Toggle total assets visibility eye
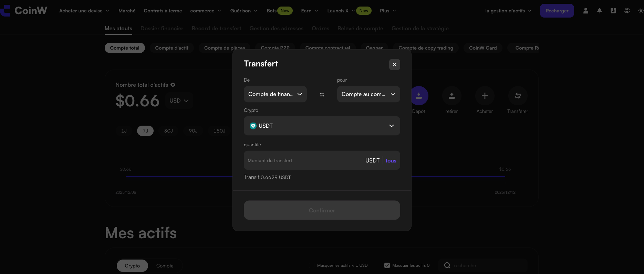 173,85
